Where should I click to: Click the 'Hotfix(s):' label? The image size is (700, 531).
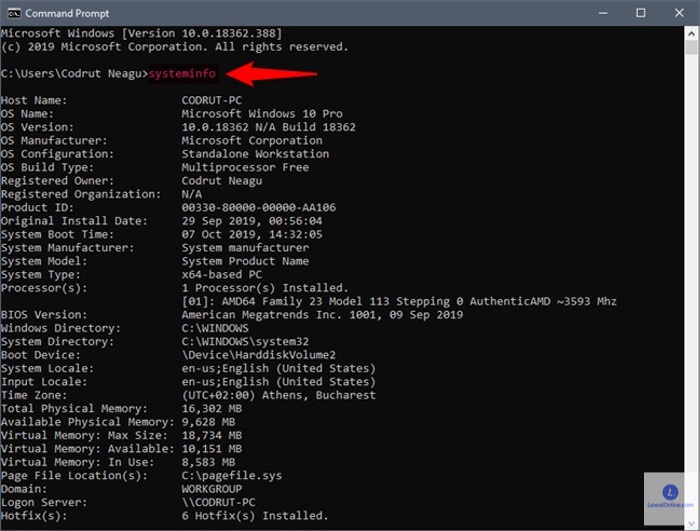[34, 515]
